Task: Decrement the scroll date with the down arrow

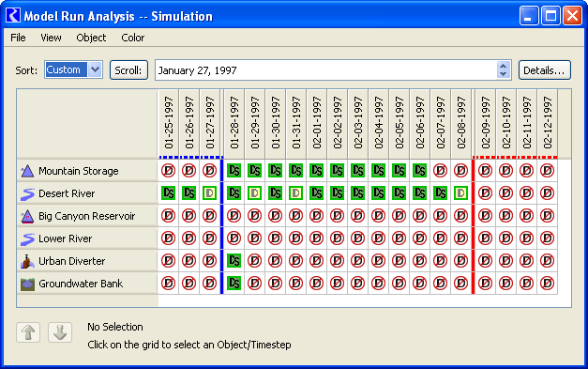Action: tap(504, 74)
